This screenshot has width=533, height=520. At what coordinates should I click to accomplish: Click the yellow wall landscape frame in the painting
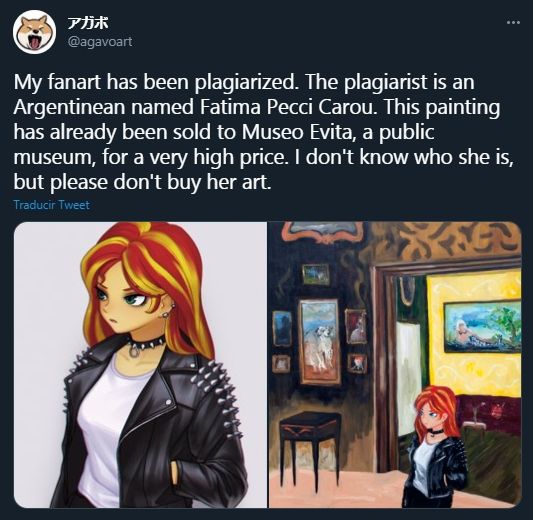coord(483,326)
